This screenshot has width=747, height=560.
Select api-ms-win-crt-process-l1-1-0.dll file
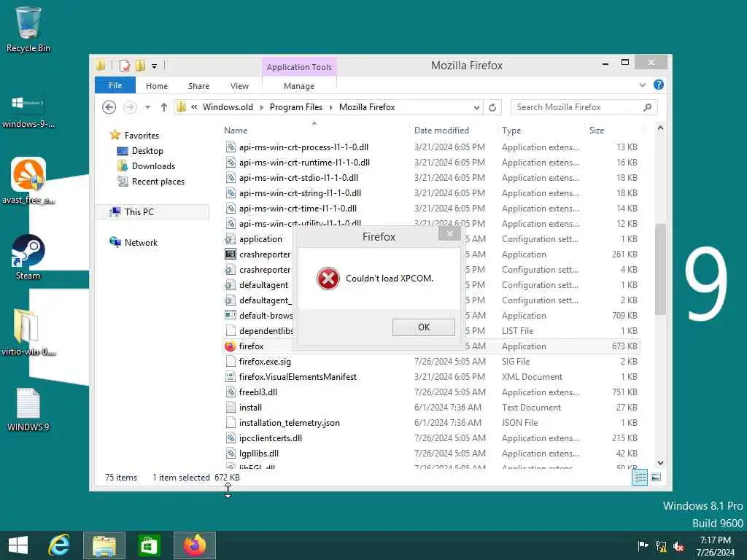pos(303,147)
